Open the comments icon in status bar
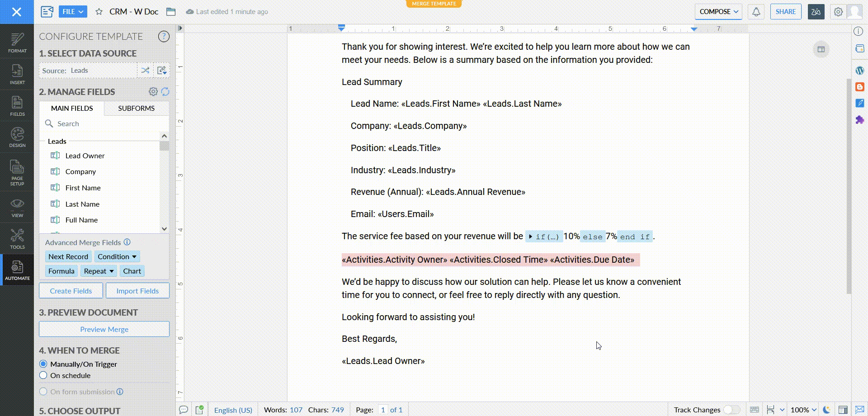 click(x=184, y=410)
